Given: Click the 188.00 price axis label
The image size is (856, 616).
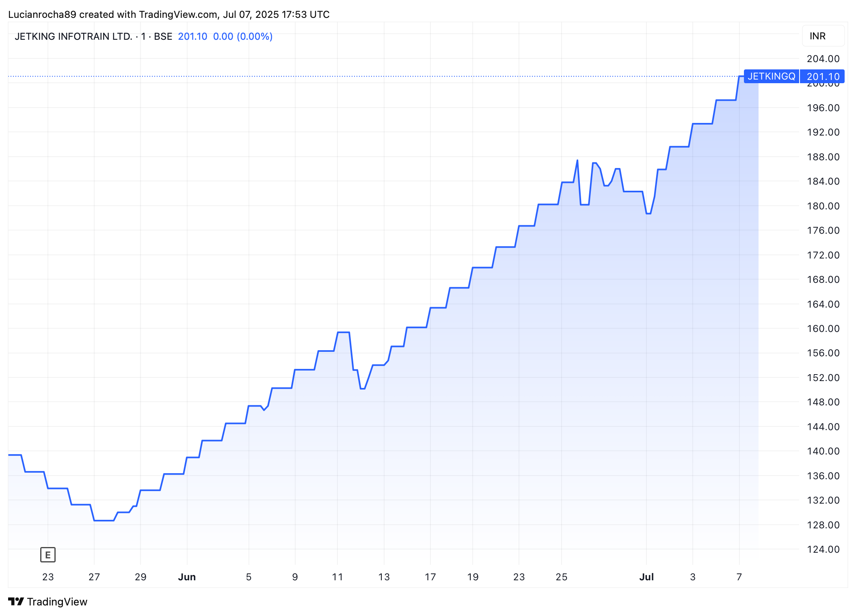Looking at the screenshot, I should click(x=823, y=157).
